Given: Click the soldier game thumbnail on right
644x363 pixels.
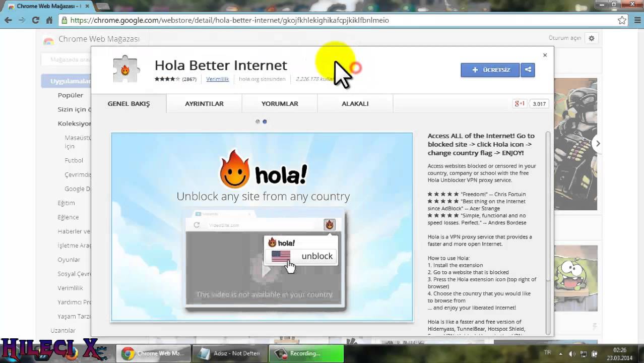Looking at the screenshot, I should point(575,144).
